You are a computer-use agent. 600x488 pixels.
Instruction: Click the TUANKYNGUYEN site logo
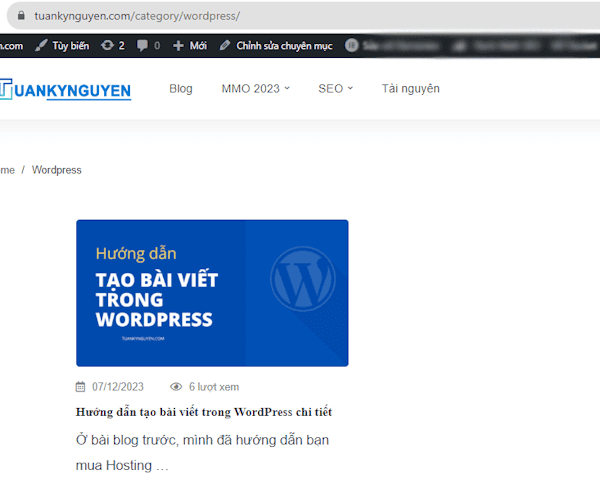pos(65,90)
